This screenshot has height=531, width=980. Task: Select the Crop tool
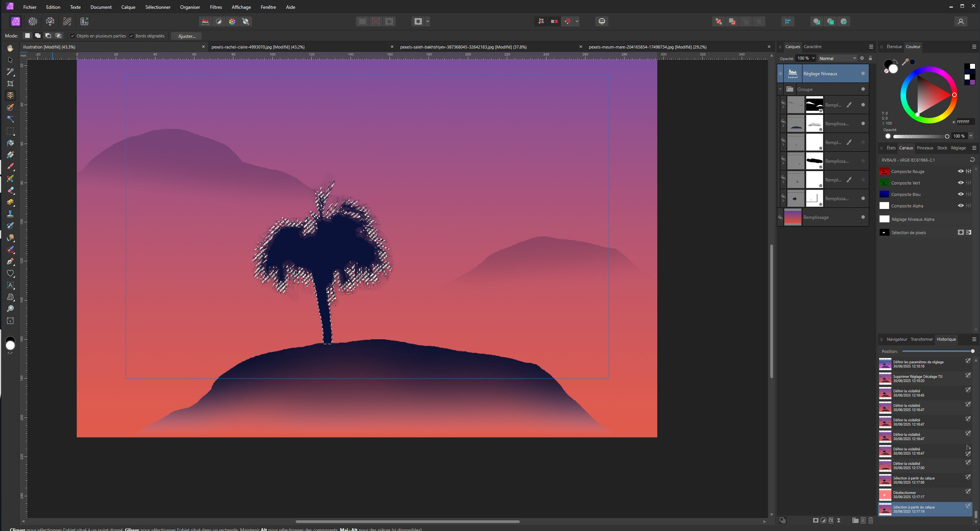point(10,84)
